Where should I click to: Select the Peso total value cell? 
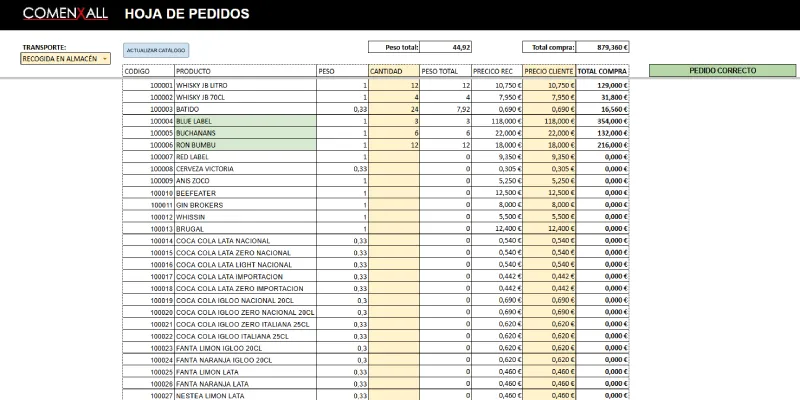445,47
